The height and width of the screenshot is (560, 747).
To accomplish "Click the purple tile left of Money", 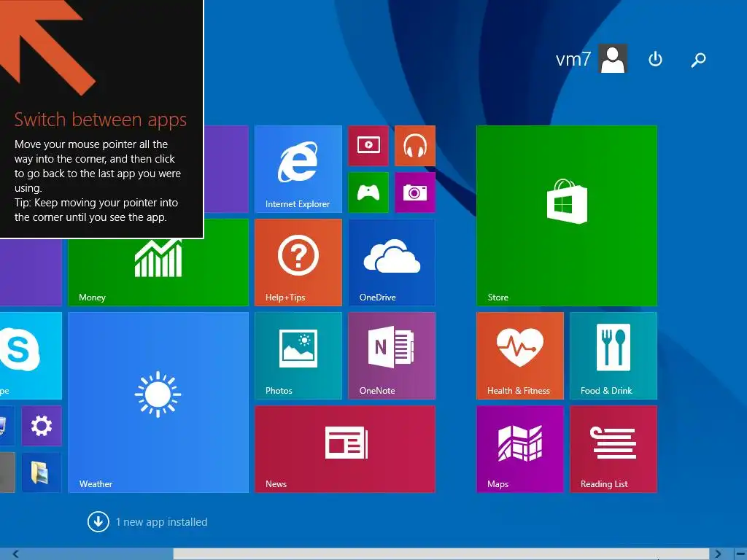I will click(31, 272).
